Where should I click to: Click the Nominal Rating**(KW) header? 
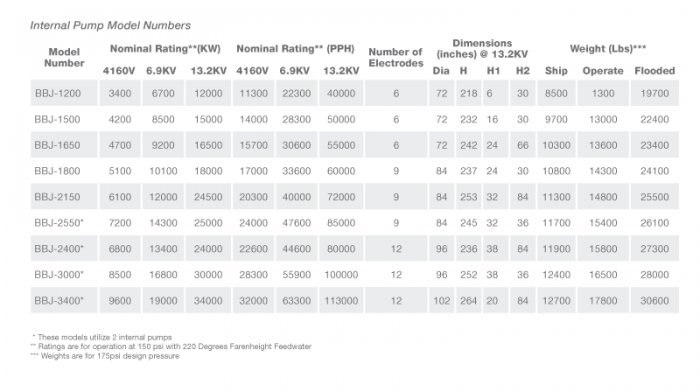(x=165, y=49)
